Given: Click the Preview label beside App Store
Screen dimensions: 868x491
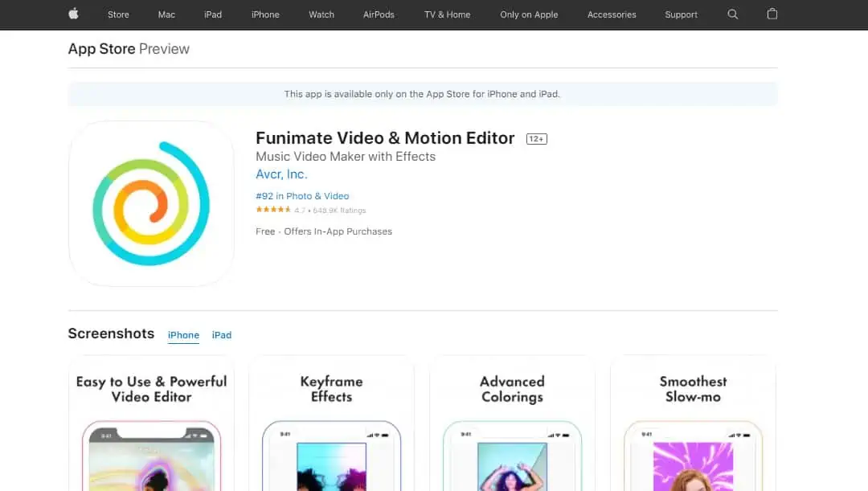Looking at the screenshot, I should [x=164, y=49].
